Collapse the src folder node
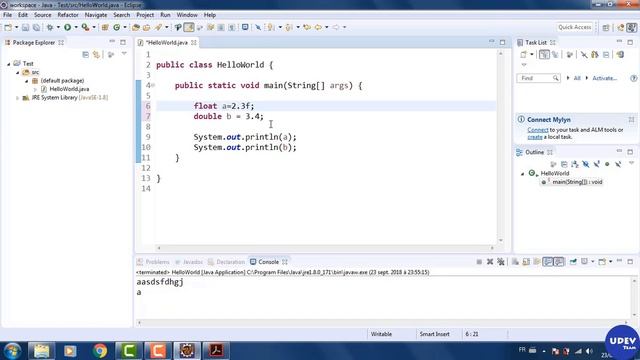The height and width of the screenshot is (360, 640). (x=18, y=72)
